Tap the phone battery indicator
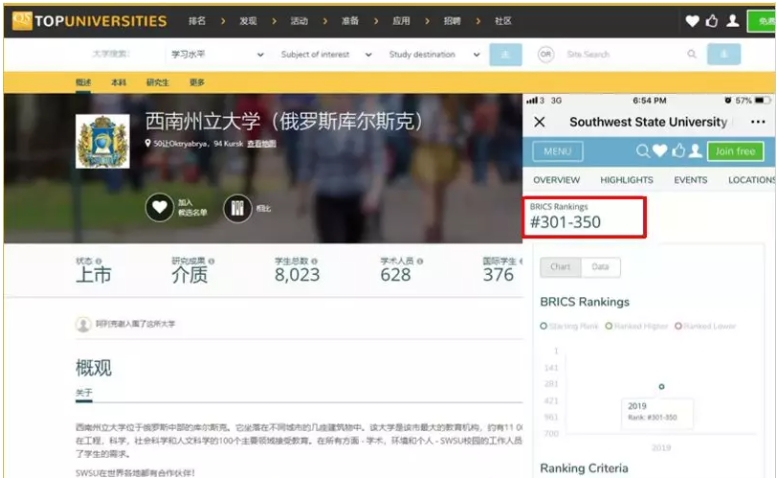 pyautogui.click(x=763, y=100)
